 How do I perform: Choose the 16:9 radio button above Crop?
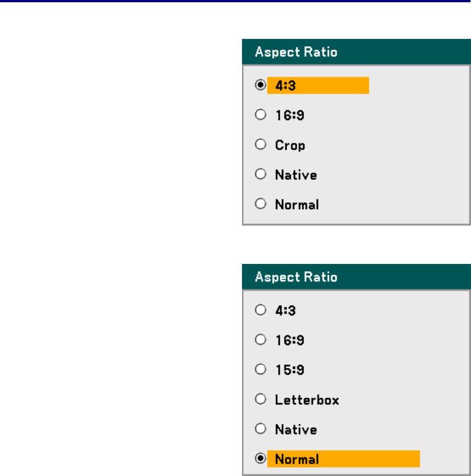click(x=260, y=115)
